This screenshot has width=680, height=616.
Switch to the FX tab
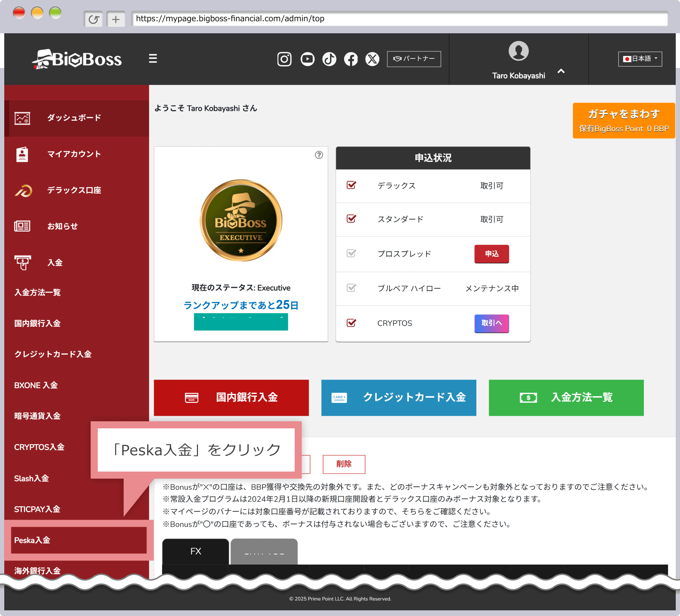195,551
